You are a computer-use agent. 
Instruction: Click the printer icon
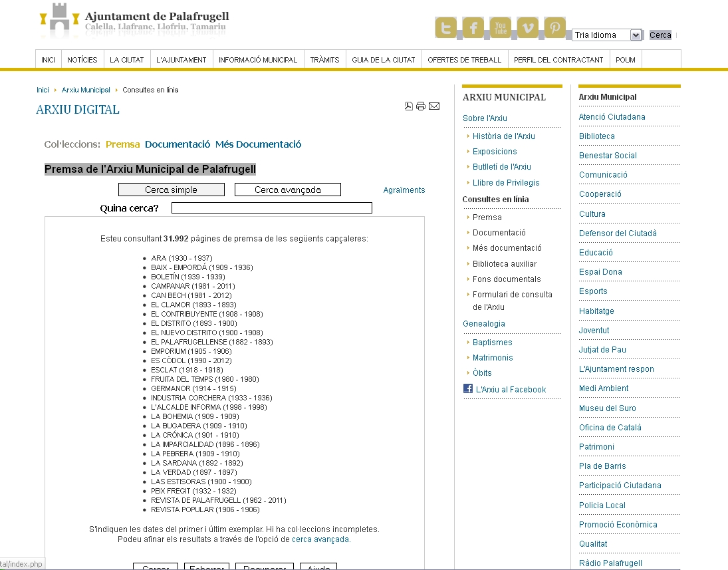(421, 106)
